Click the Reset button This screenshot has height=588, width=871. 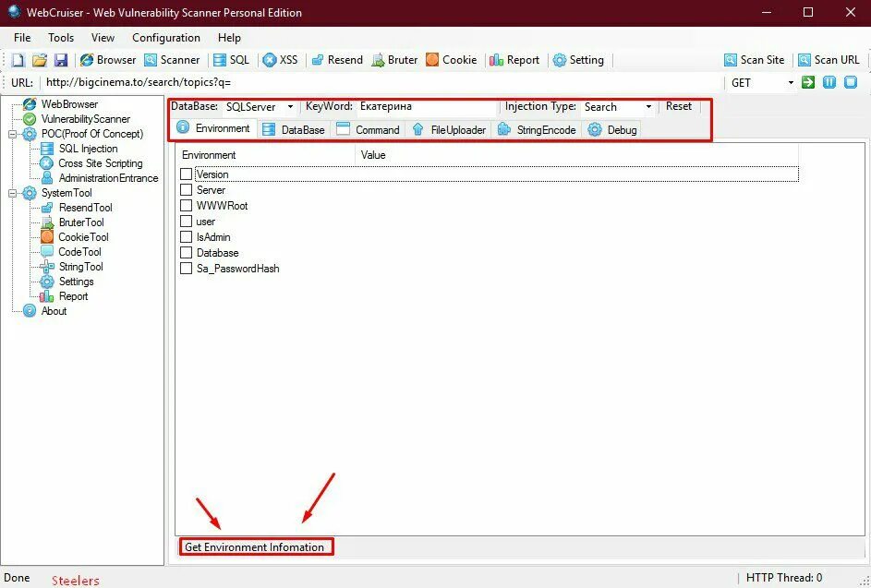(x=679, y=106)
